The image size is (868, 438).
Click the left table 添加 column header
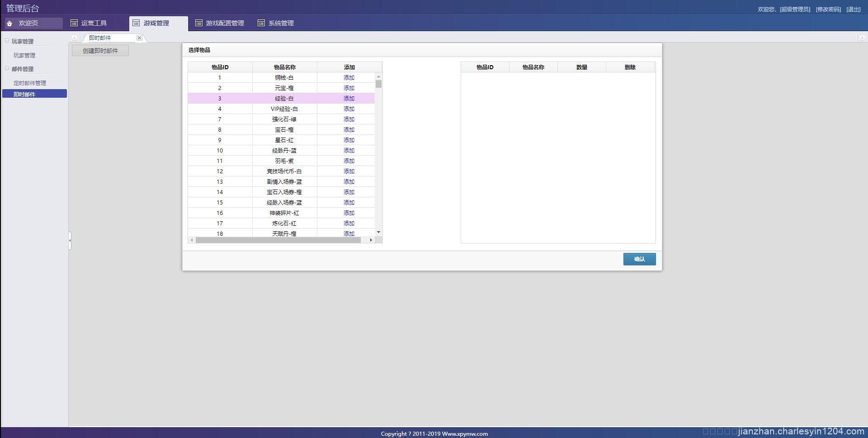point(349,67)
